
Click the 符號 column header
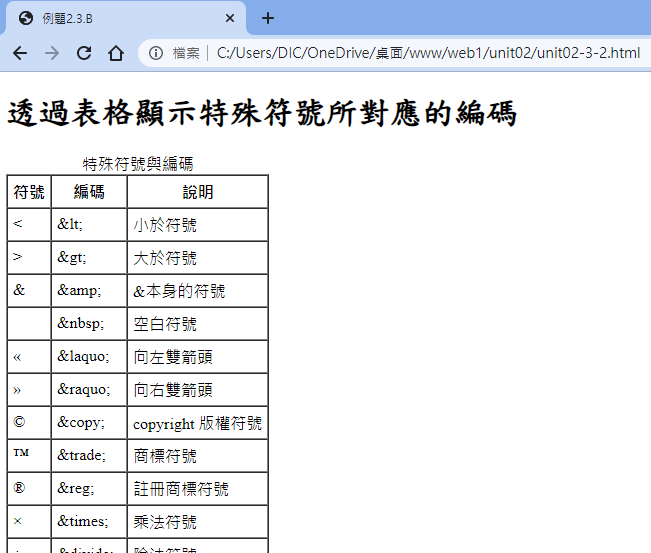29,192
